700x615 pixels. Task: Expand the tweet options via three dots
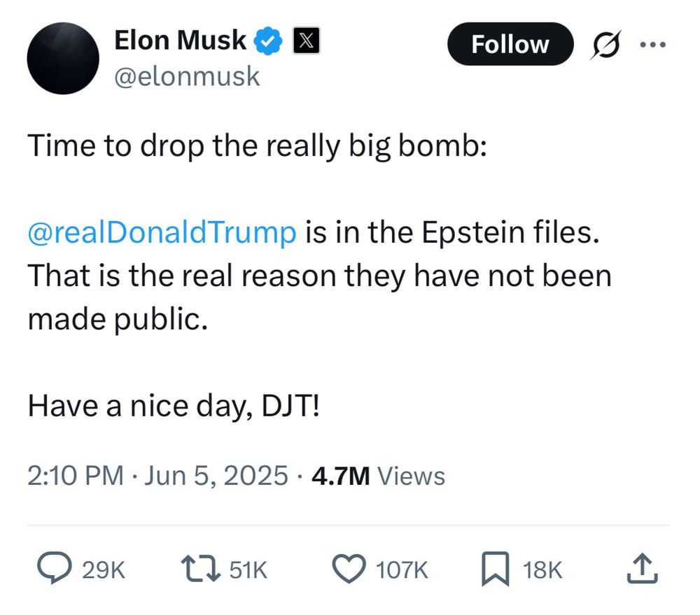tap(654, 43)
